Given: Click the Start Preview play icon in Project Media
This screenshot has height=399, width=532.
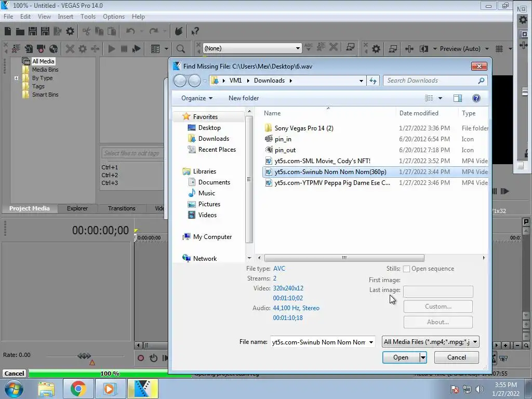Looking at the screenshot, I should coord(111,49).
